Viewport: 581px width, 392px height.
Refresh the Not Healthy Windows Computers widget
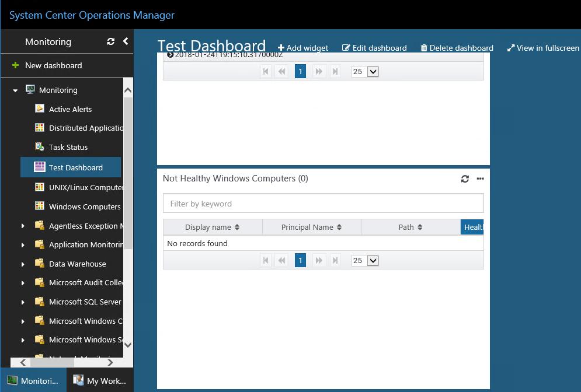465,178
